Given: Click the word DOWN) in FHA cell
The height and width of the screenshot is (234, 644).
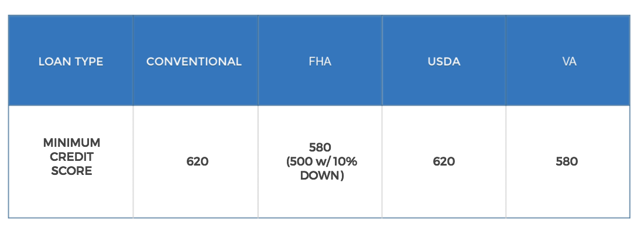Looking at the screenshot, I should pyautogui.click(x=322, y=175).
